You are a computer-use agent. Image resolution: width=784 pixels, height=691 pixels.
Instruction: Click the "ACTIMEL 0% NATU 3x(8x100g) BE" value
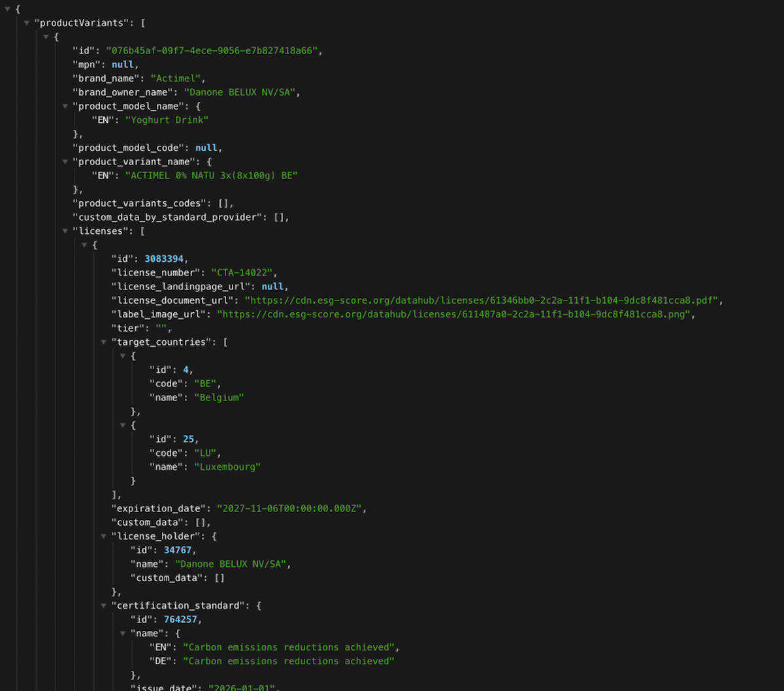[x=211, y=176]
